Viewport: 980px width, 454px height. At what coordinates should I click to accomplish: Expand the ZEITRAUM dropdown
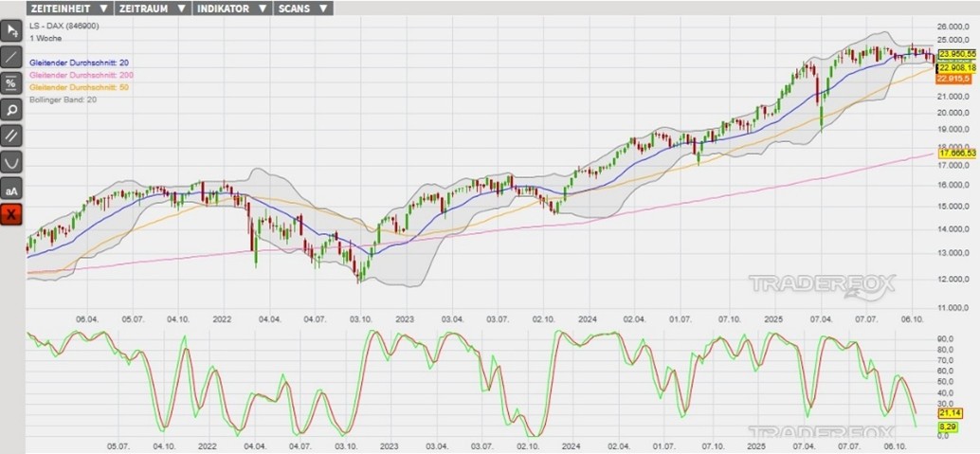pos(151,9)
